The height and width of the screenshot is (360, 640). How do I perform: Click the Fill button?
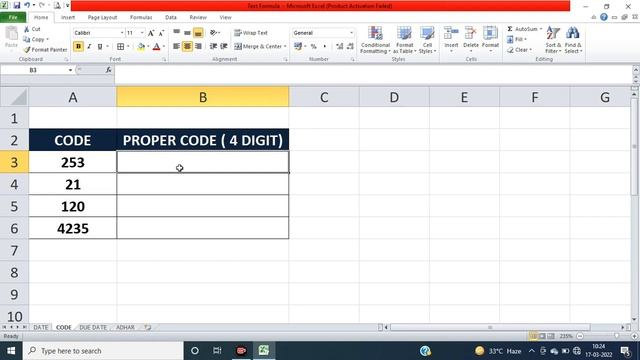pyautogui.click(x=517, y=40)
